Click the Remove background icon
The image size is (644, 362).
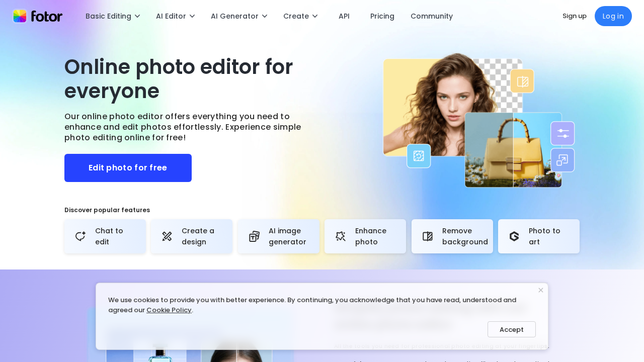(x=428, y=236)
